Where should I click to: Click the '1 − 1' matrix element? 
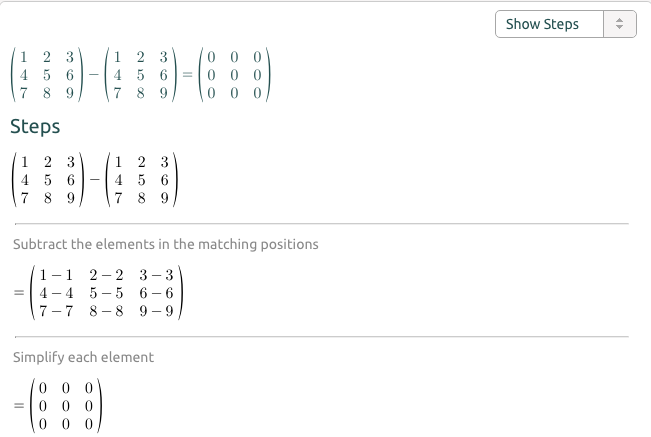coord(56,275)
